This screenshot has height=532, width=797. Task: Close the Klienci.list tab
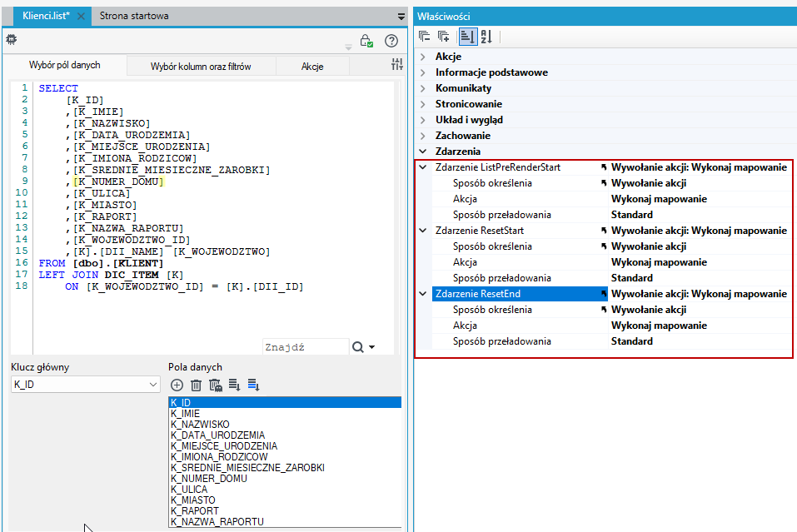(x=81, y=17)
